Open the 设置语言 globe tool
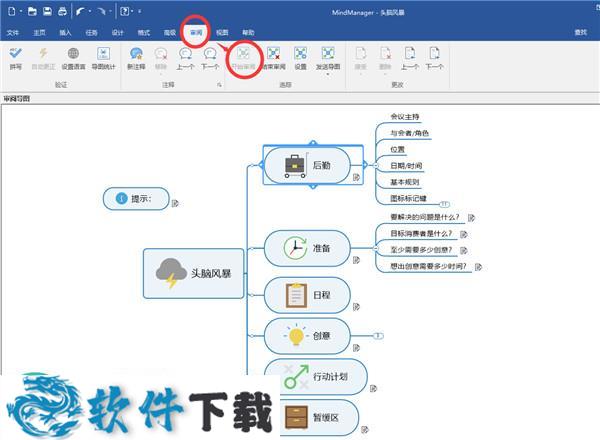 click(73, 58)
